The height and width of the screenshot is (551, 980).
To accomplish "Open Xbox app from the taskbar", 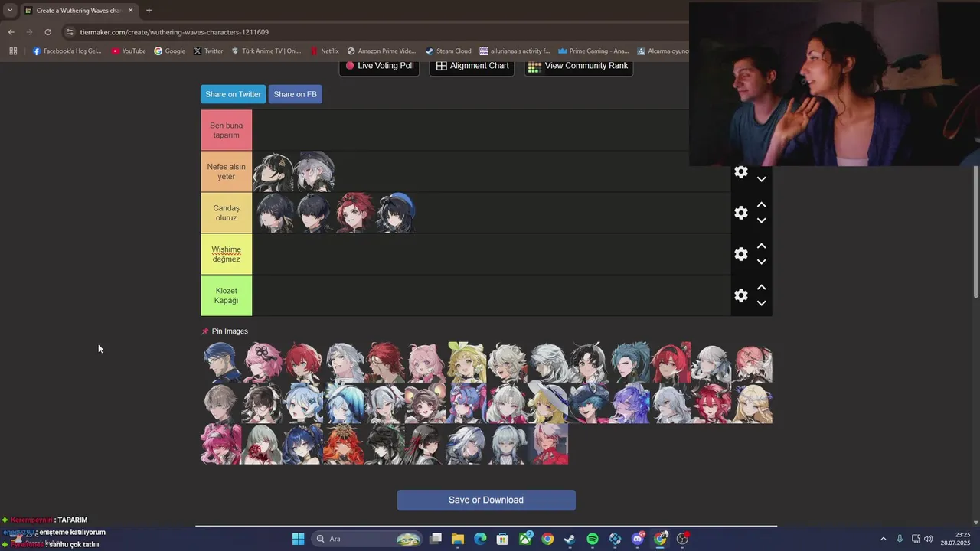I will 525,539.
